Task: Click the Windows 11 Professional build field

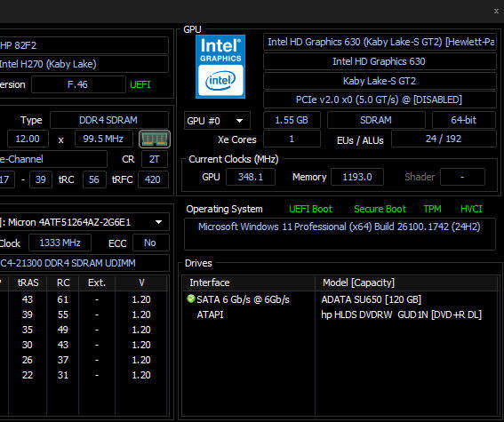Action: (340, 234)
